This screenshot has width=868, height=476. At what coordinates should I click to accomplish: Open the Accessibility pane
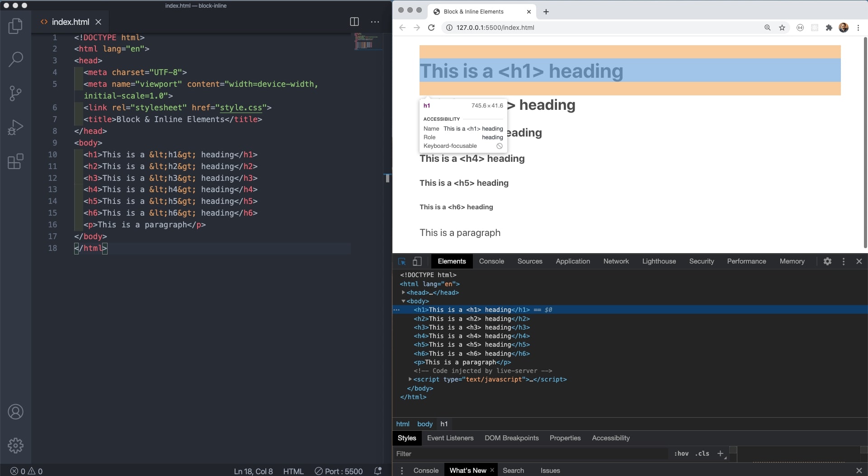point(610,438)
